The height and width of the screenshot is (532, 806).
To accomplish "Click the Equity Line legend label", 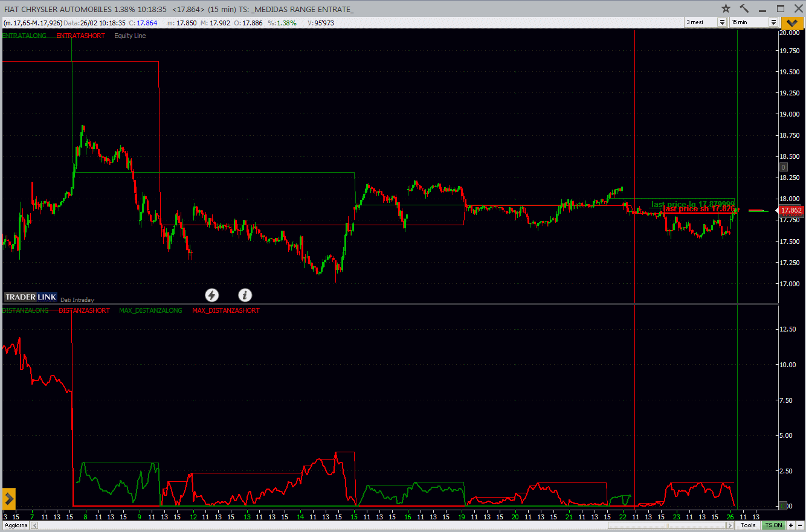I will (x=130, y=36).
